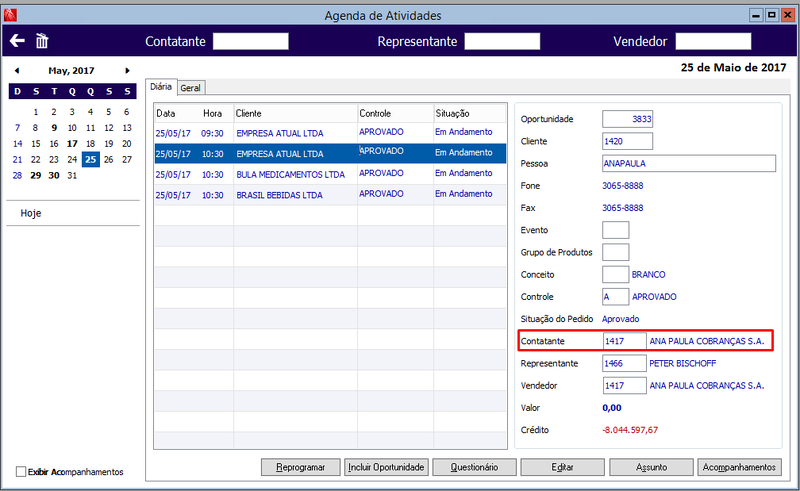The height and width of the screenshot is (491, 800).
Task: Select day 17 in calendar
Action: click(72, 143)
